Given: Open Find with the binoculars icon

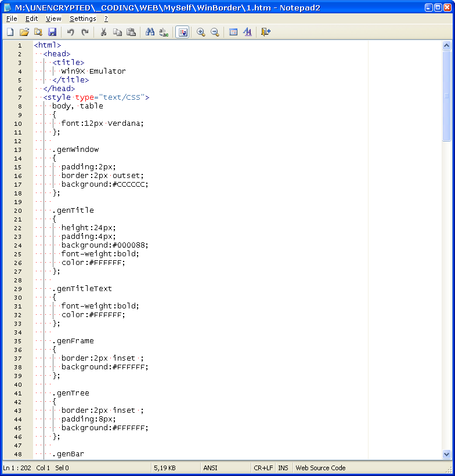Looking at the screenshot, I should [x=150, y=32].
